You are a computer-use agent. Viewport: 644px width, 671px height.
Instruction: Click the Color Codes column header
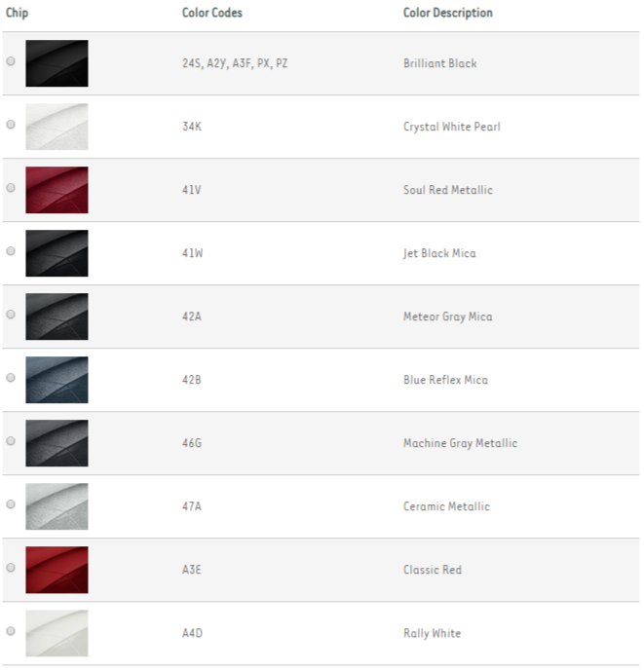pyautogui.click(x=212, y=13)
